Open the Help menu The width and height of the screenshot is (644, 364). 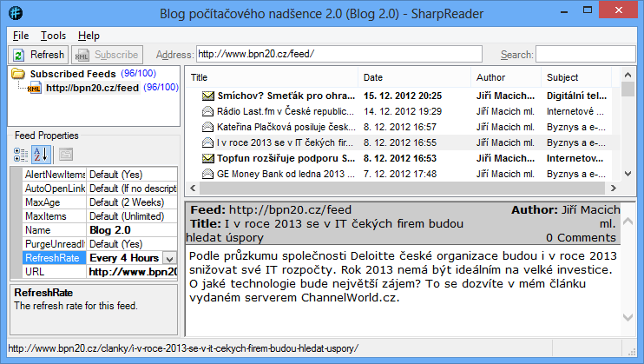pyautogui.click(x=89, y=36)
